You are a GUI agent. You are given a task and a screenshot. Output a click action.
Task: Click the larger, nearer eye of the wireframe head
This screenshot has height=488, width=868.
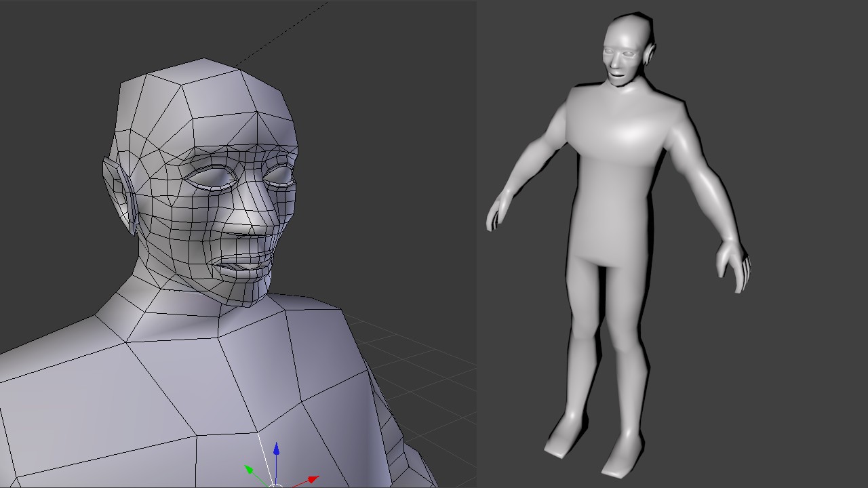tap(212, 179)
